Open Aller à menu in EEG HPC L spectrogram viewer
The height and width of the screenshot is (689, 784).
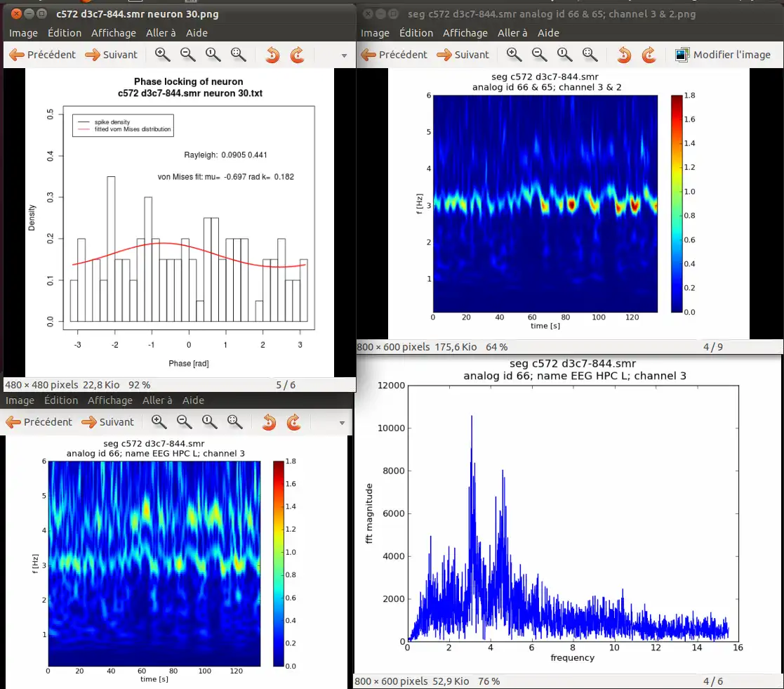157,400
